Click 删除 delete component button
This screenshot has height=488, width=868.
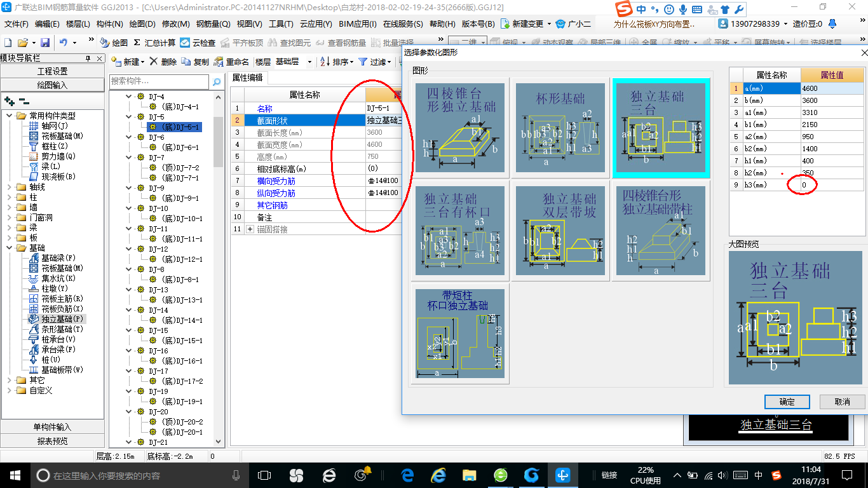coord(163,62)
